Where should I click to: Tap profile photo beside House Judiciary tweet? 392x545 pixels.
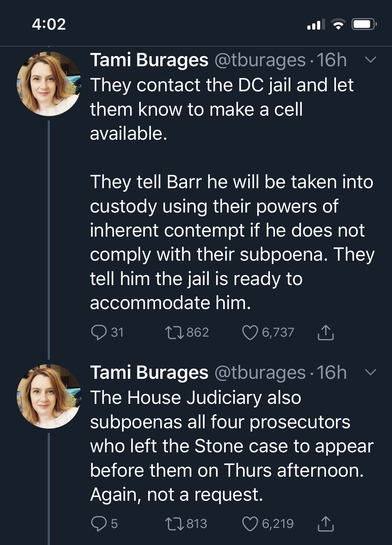pyautogui.click(x=49, y=396)
